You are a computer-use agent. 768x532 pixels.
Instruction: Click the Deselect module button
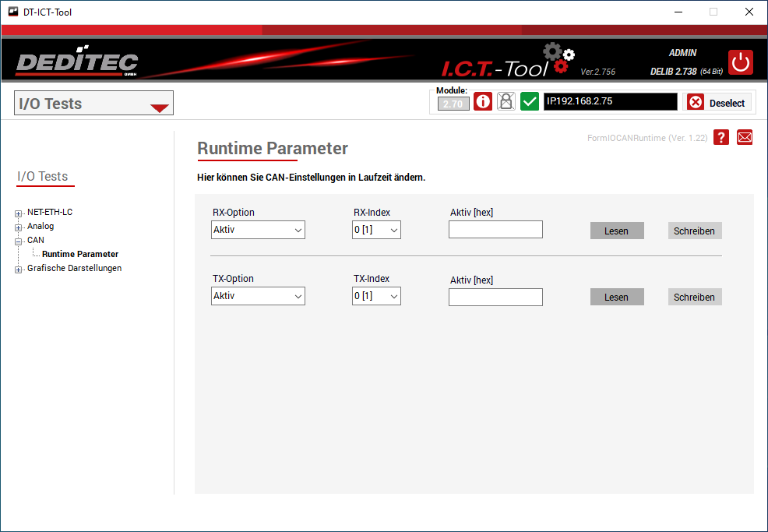coord(717,103)
